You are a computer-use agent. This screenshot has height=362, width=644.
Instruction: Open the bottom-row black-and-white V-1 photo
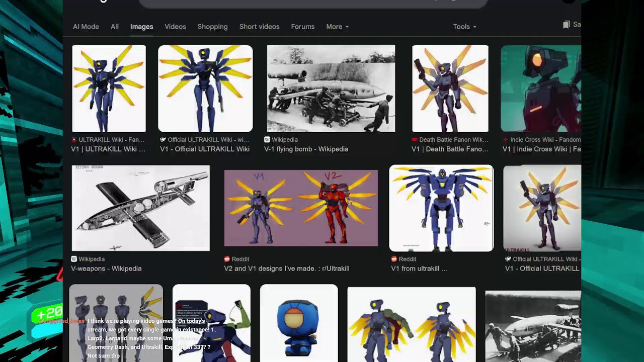click(x=533, y=326)
